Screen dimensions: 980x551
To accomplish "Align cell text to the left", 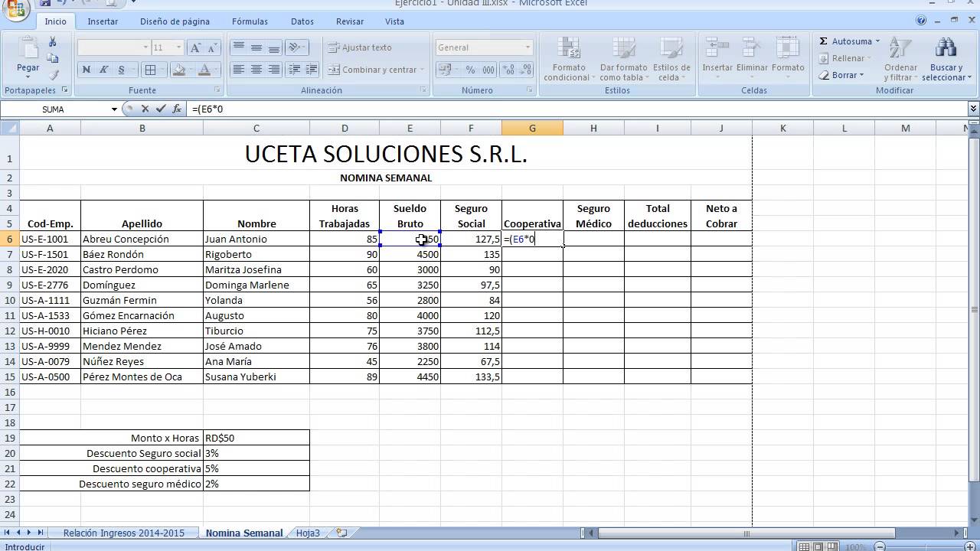I will [239, 70].
